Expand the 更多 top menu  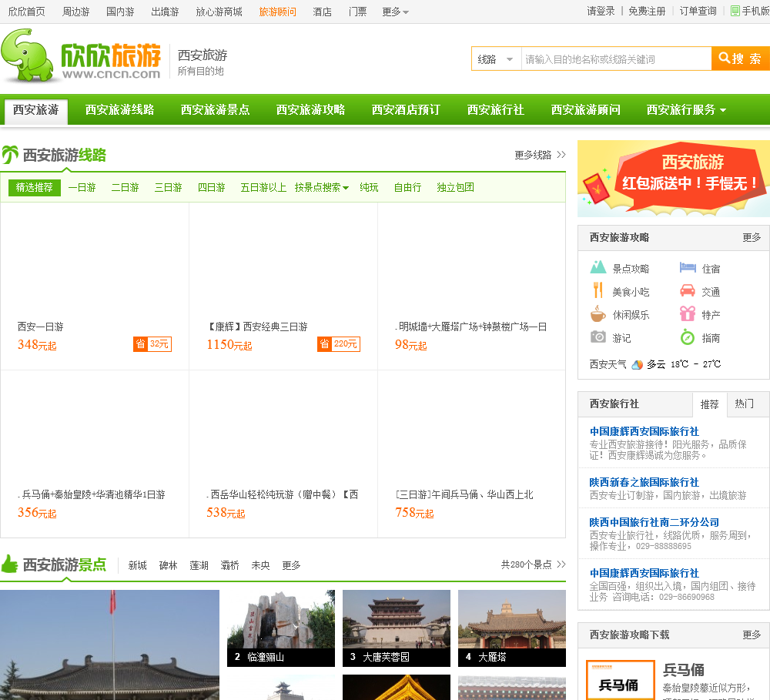coord(395,12)
